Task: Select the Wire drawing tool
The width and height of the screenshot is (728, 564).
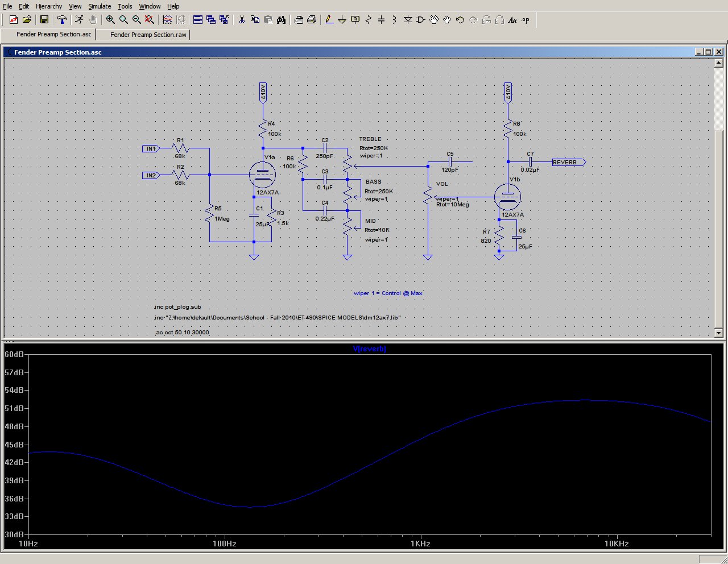Action: (329, 20)
